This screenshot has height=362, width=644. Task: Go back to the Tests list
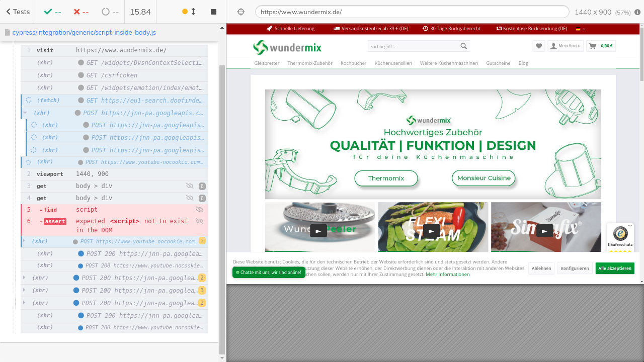(x=18, y=12)
